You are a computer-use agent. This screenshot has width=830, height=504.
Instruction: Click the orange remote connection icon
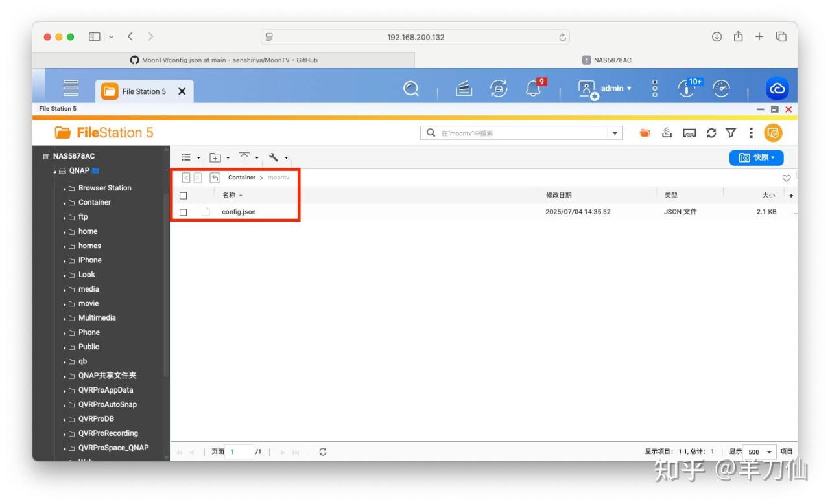[x=773, y=133]
